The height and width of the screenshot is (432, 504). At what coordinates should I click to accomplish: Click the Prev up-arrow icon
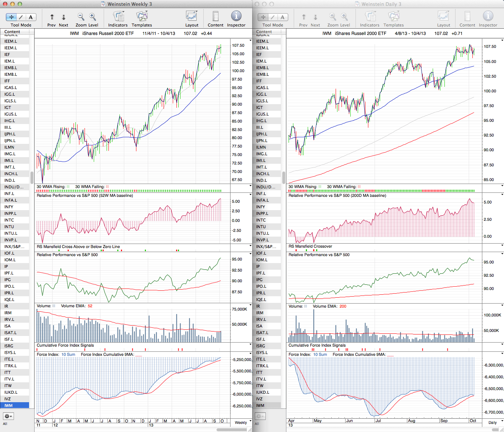52,17
